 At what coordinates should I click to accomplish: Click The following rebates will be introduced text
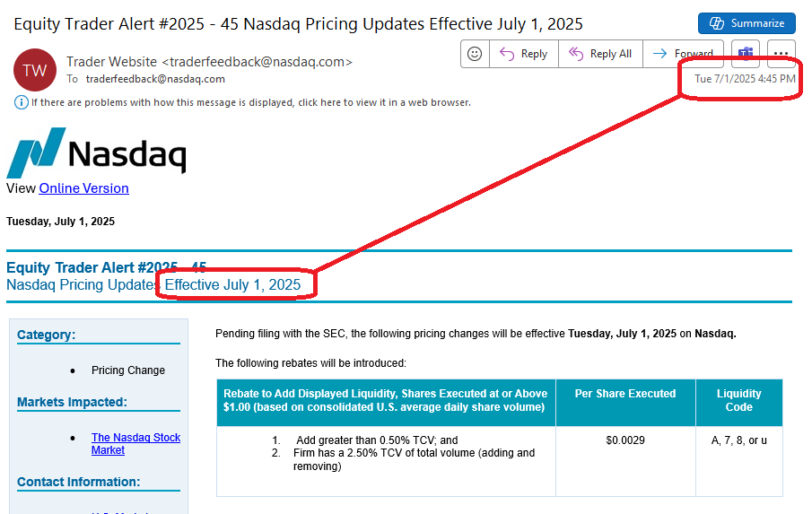tap(310, 363)
